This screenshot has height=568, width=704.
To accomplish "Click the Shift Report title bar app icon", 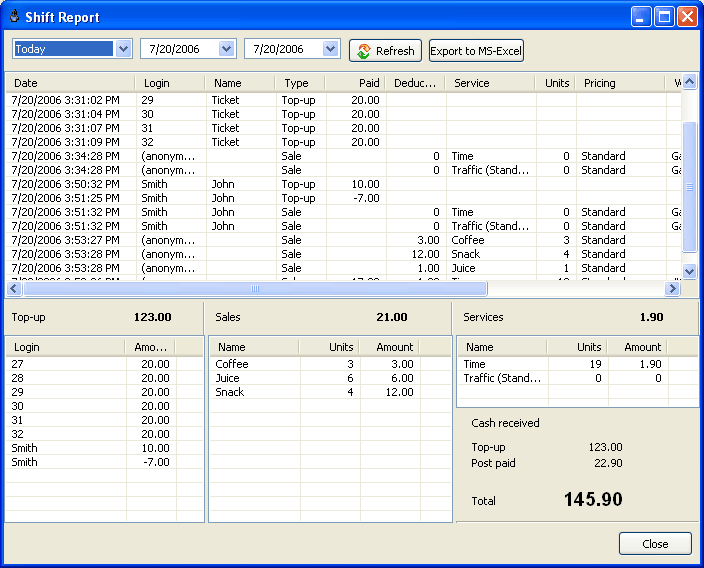I will [x=13, y=17].
